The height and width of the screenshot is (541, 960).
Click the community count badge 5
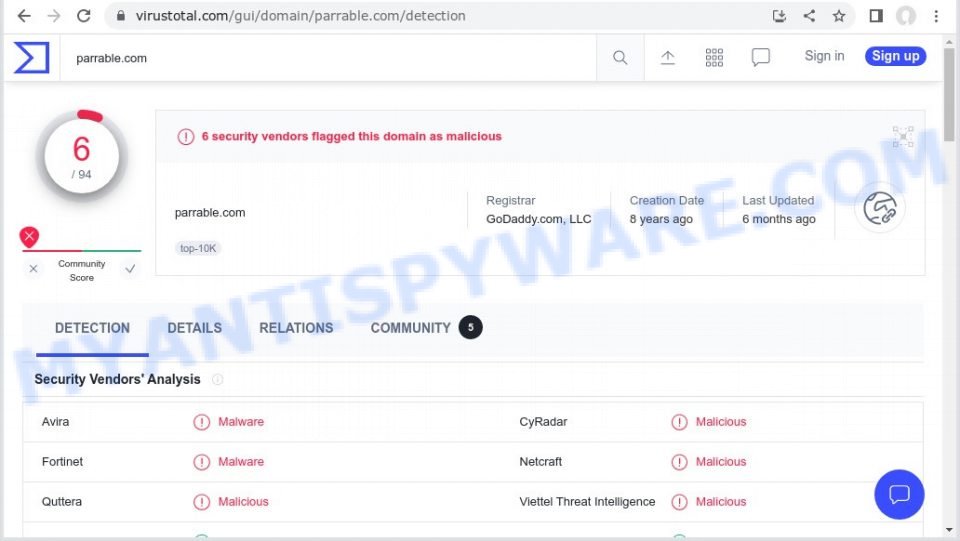click(471, 327)
